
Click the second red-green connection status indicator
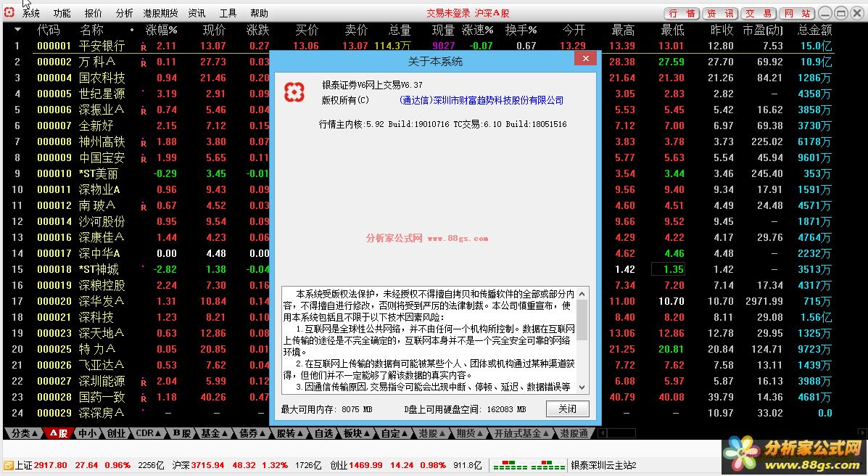tap(547, 465)
